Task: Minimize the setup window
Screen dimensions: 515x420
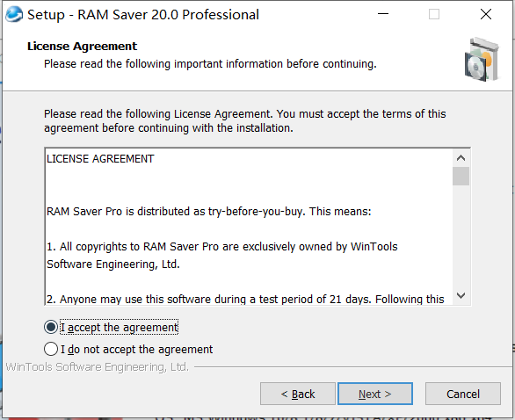Action: 383,14
